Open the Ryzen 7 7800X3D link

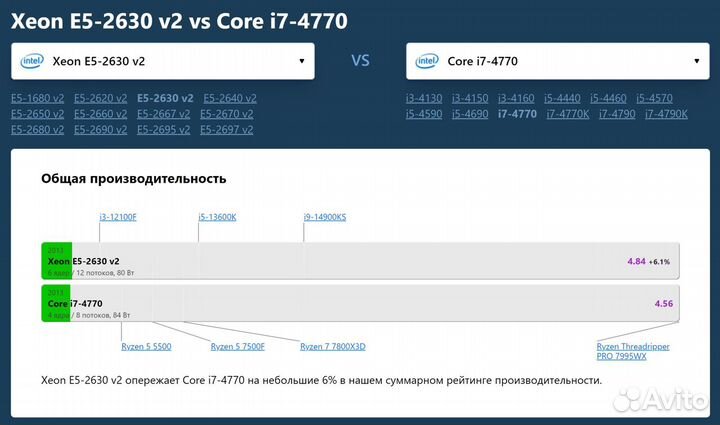(x=333, y=347)
